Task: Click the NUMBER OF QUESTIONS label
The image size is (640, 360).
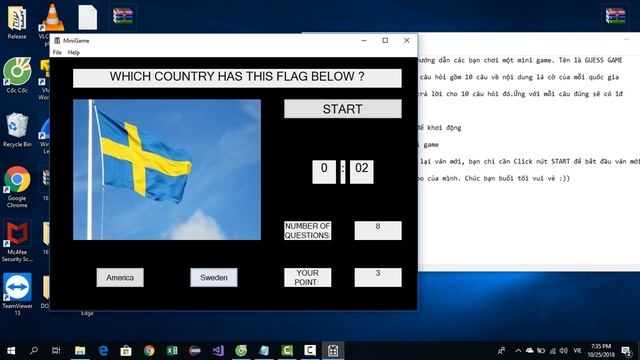Action: (x=308, y=231)
